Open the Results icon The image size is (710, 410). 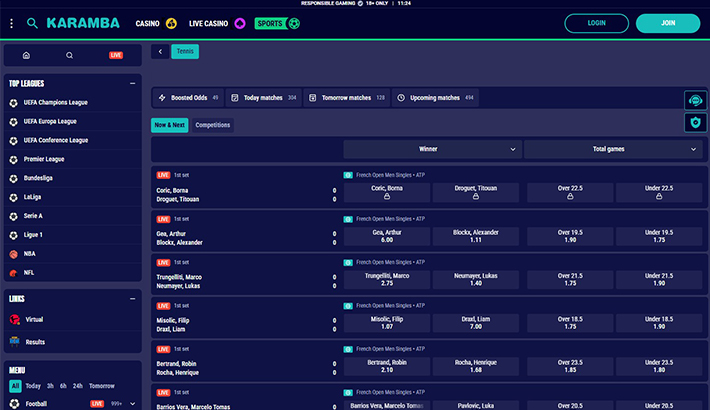pos(14,342)
